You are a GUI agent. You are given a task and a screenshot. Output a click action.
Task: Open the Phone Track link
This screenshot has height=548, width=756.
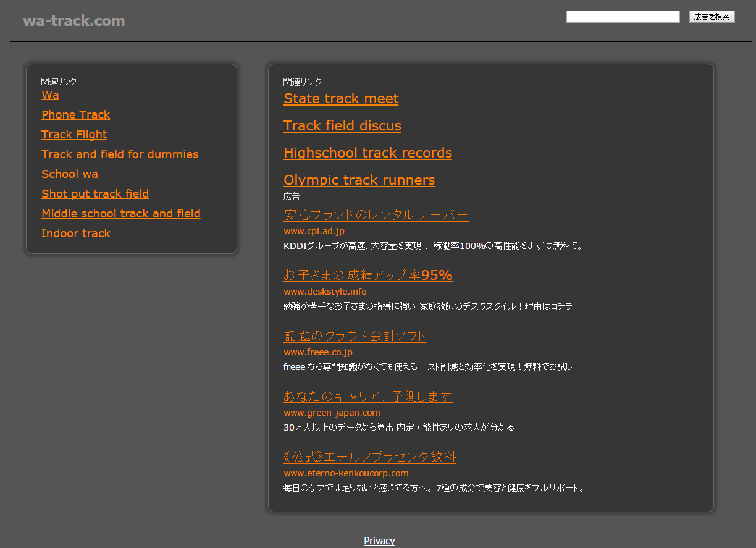coord(75,115)
